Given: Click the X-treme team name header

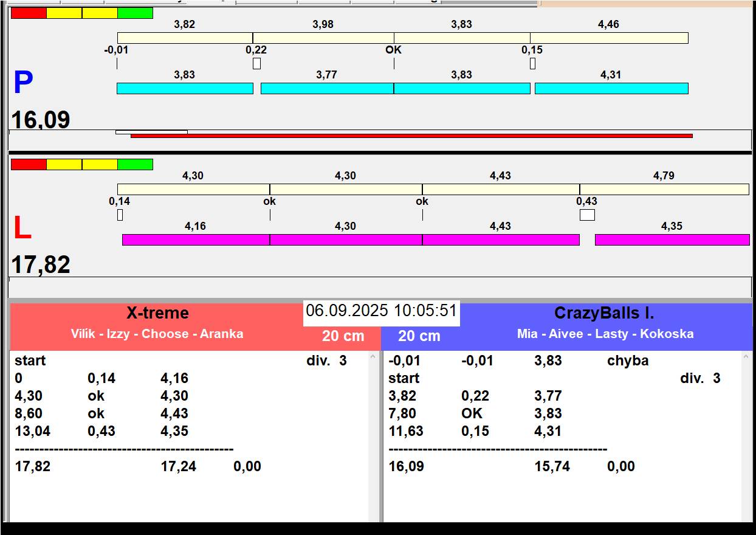Looking at the screenshot, I should coord(157,313).
